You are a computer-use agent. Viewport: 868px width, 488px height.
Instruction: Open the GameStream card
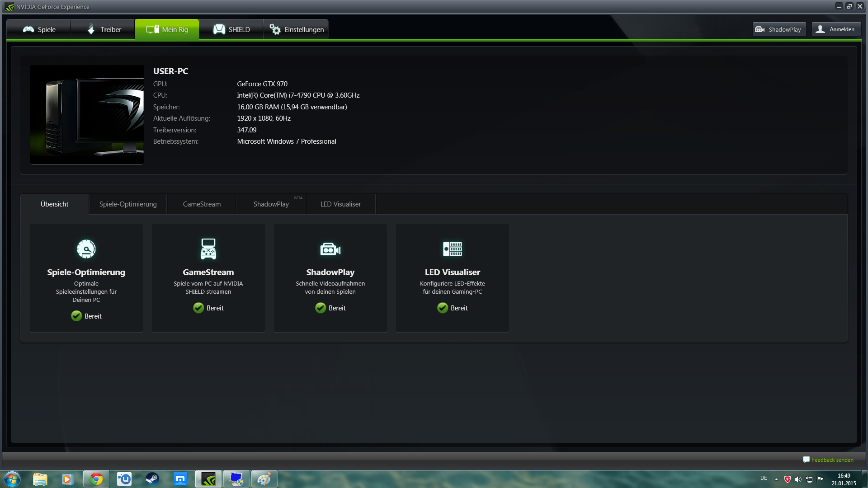[x=208, y=278]
